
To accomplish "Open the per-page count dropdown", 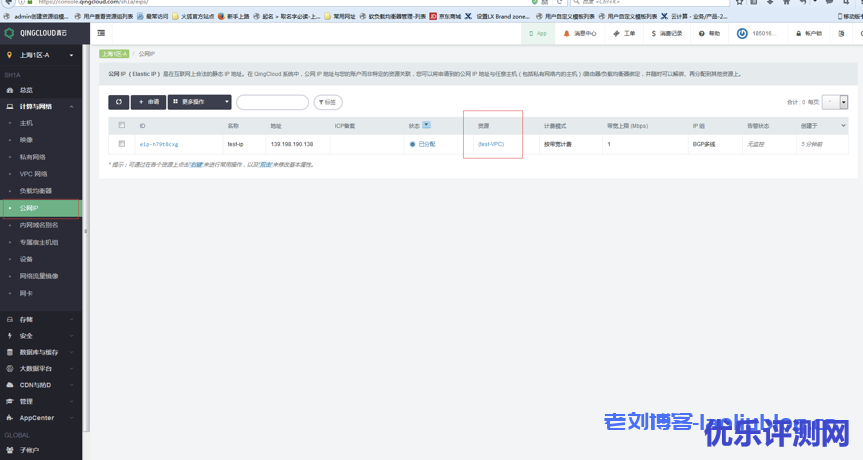I will [844, 102].
